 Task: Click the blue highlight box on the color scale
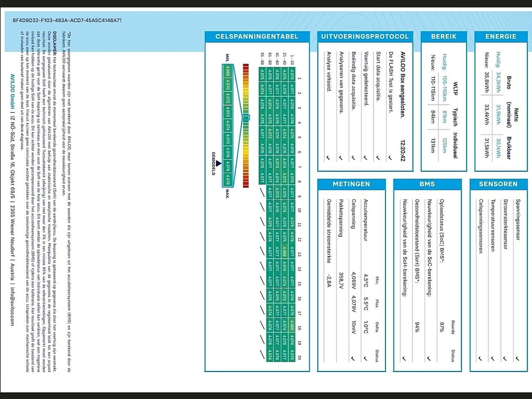(x=246, y=118)
